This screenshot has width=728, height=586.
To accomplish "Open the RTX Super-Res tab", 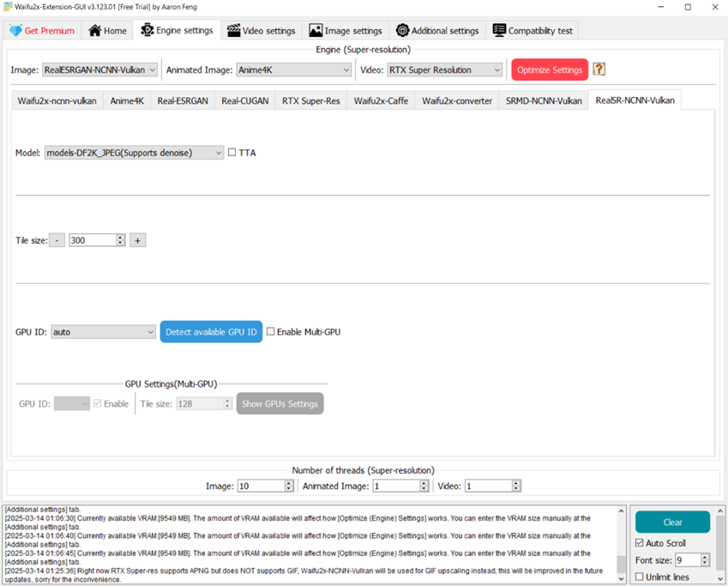I will click(x=311, y=101).
